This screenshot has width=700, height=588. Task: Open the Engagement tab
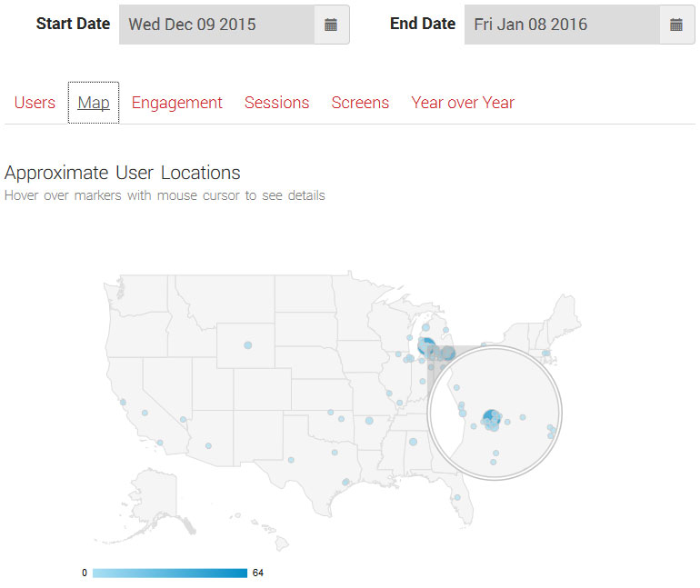coord(176,103)
